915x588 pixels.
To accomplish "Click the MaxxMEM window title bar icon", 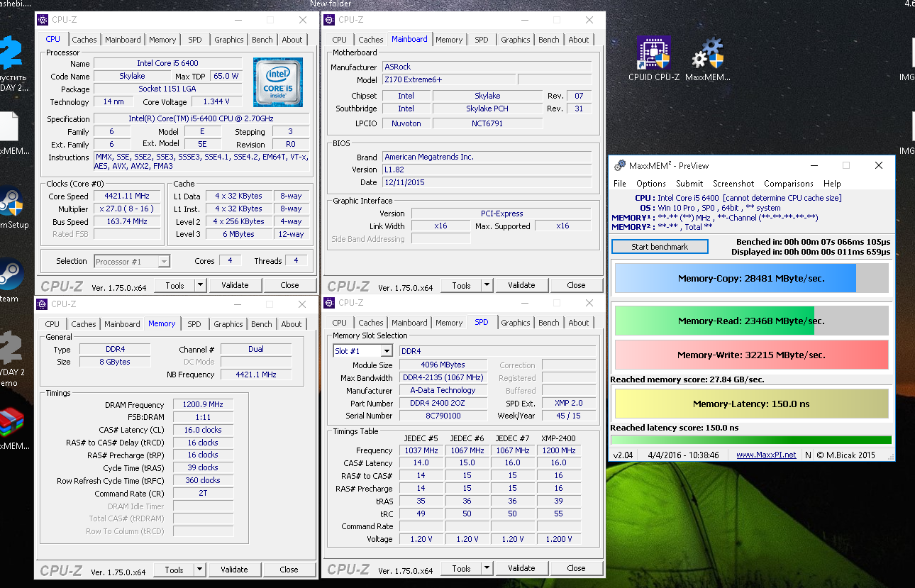I will click(x=619, y=165).
